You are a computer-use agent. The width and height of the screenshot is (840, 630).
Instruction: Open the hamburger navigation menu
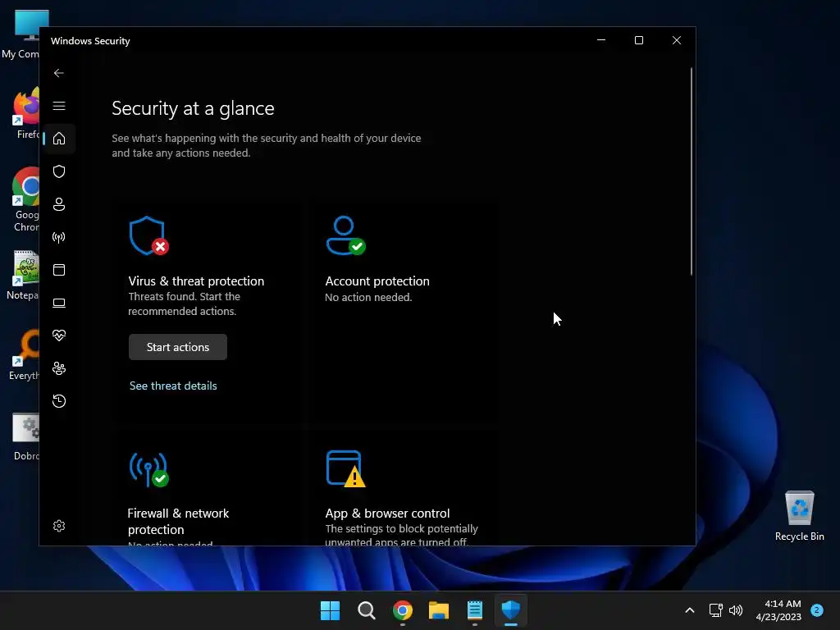pyautogui.click(x=59, y=106)
